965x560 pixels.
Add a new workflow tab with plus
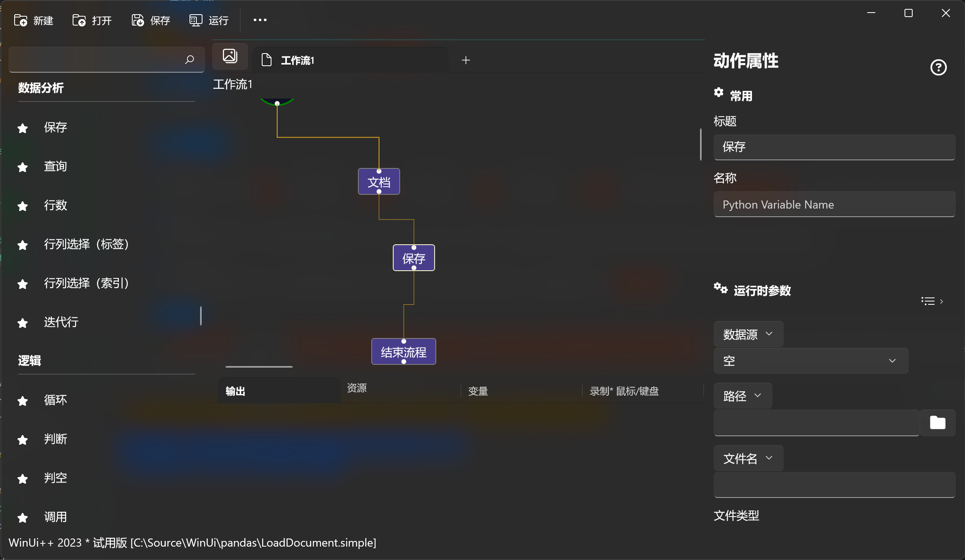coord(466,60)
